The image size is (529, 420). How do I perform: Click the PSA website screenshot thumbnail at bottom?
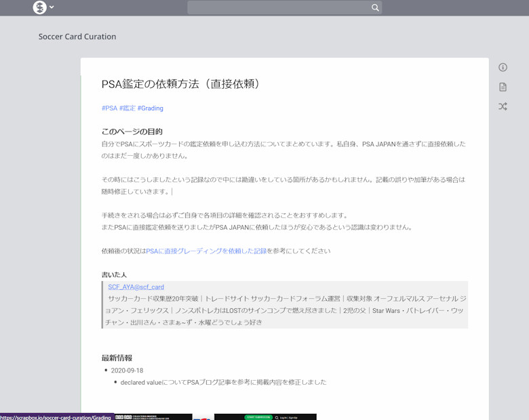[x=265, y=417]
